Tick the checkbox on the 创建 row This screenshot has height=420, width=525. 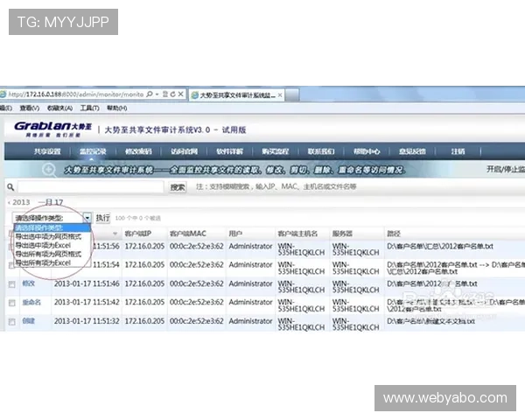pyautogui.click(x=12, y=322)
